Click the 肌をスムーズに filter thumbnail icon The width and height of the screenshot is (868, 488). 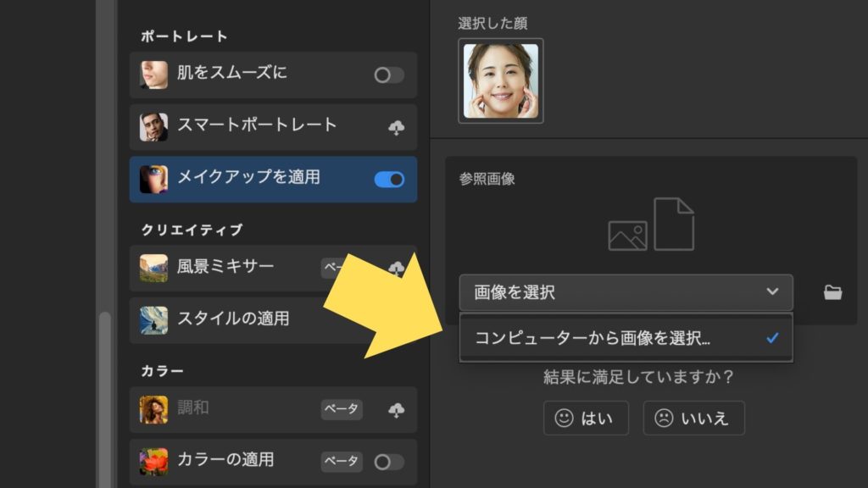[153, 75]
